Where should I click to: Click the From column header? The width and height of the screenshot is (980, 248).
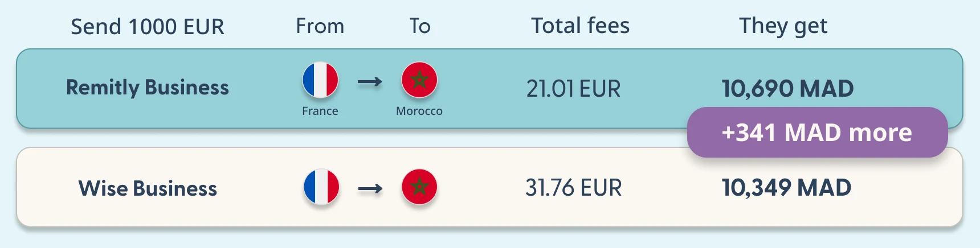(320, 26)
